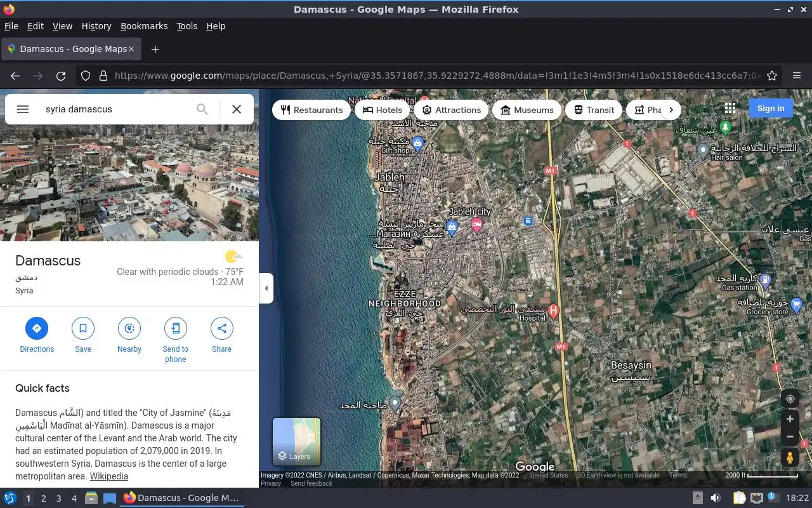Open the Firefox Help menu

(x=216, y=26)
